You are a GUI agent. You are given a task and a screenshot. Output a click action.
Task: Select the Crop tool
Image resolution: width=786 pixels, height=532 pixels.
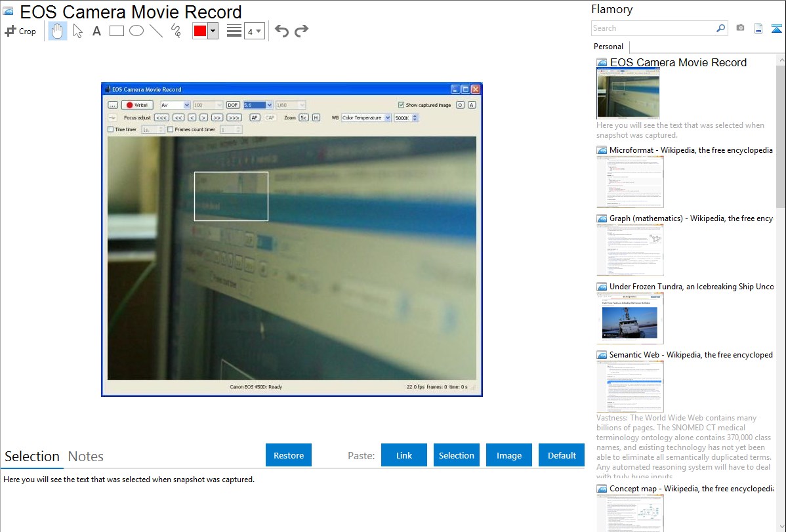(x=20, y=31)
